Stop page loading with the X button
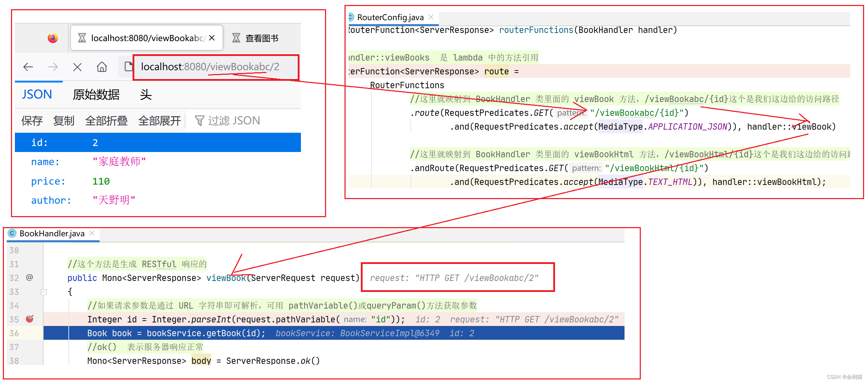This screenshot has width=868, height=383. click(x=77, y=67)
